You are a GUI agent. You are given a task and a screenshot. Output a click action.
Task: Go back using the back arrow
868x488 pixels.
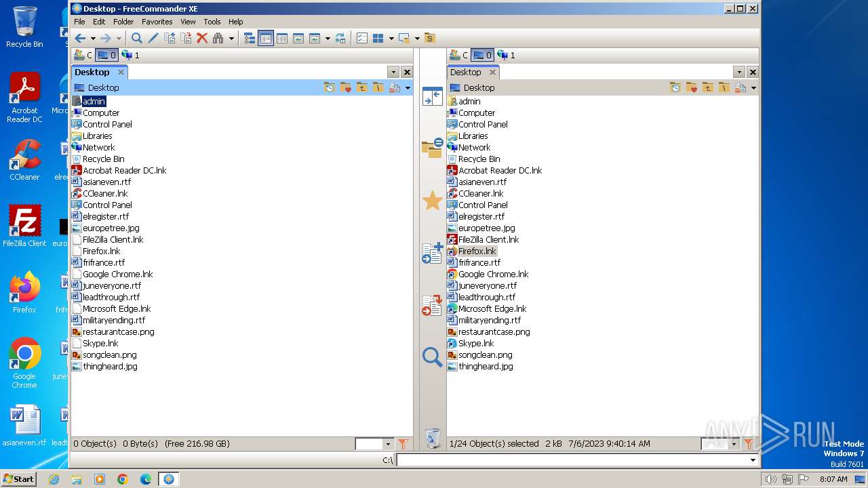coord(80,39)
